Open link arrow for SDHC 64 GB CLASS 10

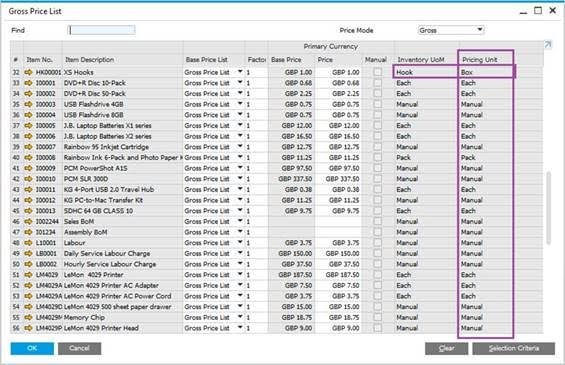28,211
